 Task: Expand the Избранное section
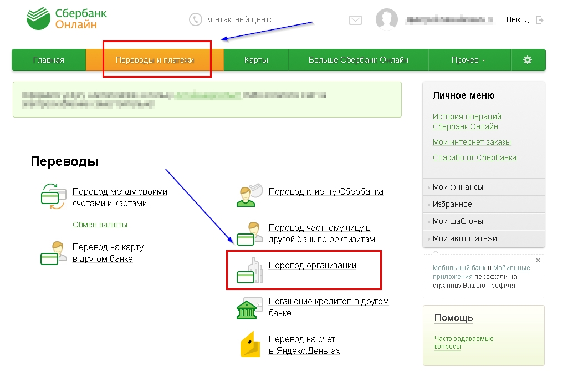point(484,204)
